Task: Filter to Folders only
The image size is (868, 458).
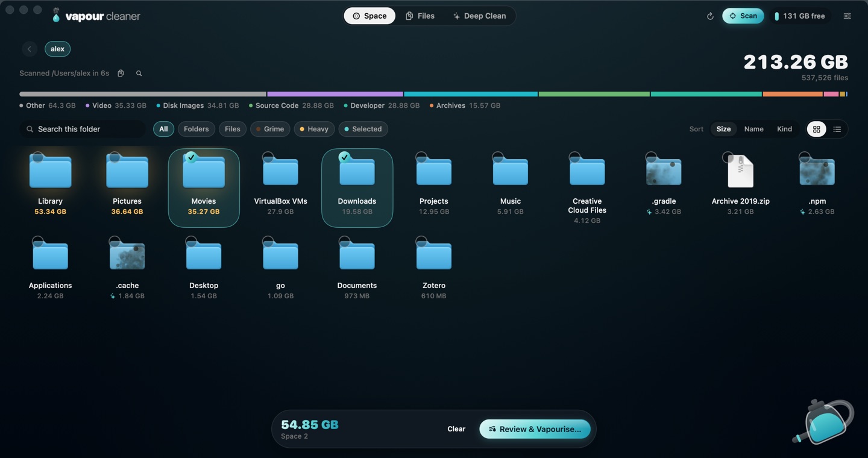Action: (x=196, y=129)
